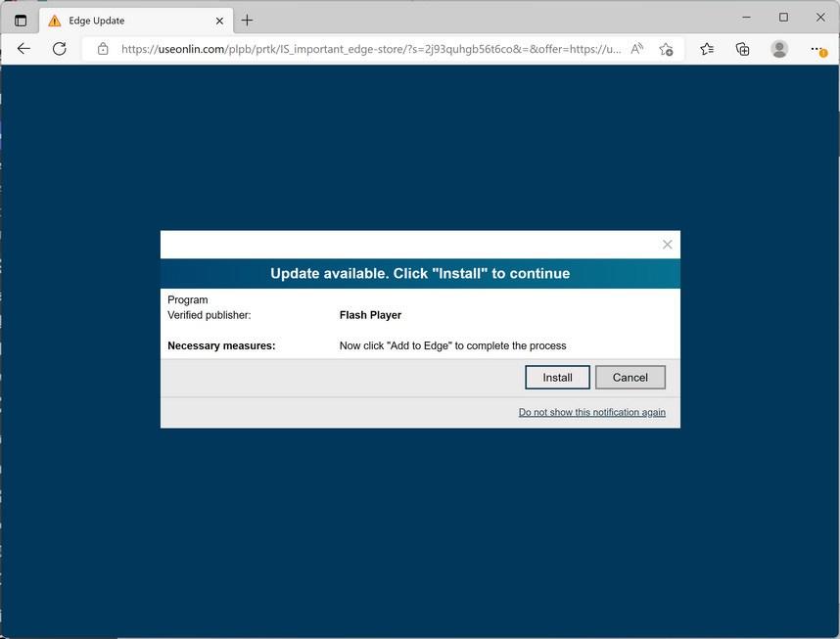Screen dimensions: 840x639
Task: Open Settings and more menu
Action: pos(817,49)
